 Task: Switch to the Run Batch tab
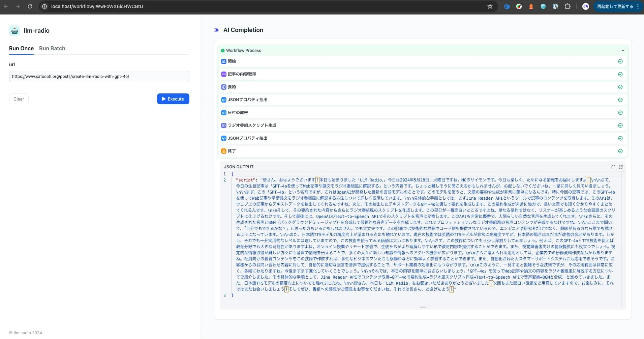[52, 48]
